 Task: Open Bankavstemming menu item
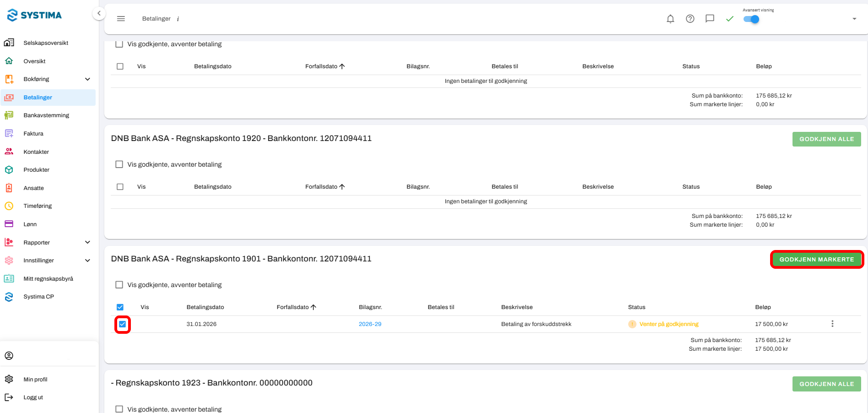(x=46, y=115)
